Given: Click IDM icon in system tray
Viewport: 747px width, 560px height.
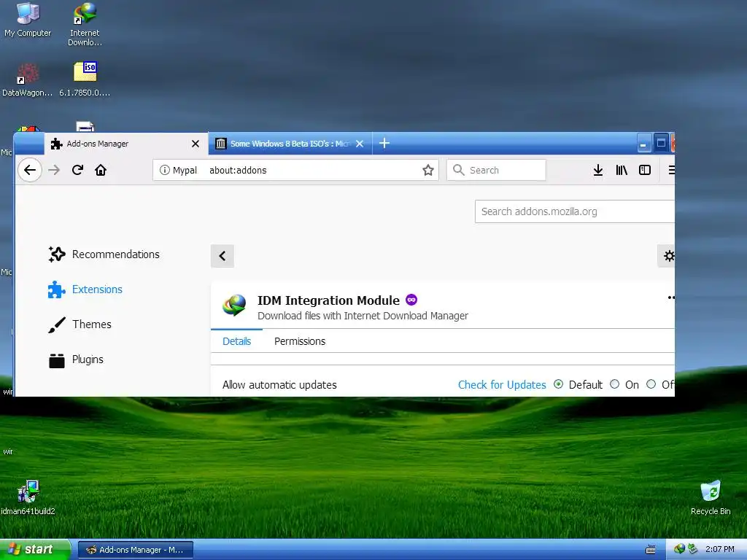Looking at the screenshot, I should point(679,549).
